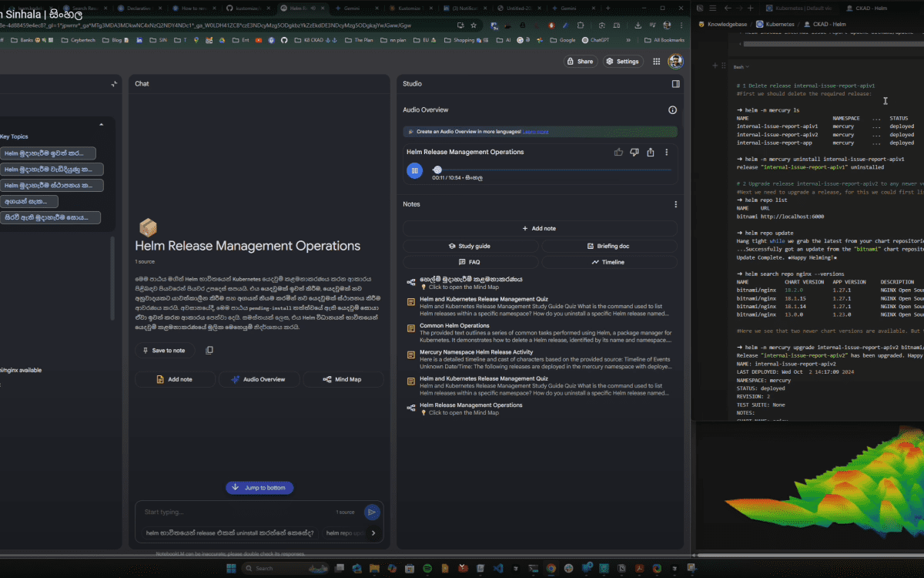Show more suggested questions with the right chevron
Viewport: 924px width, 578px height.
[x=373, y=533]
